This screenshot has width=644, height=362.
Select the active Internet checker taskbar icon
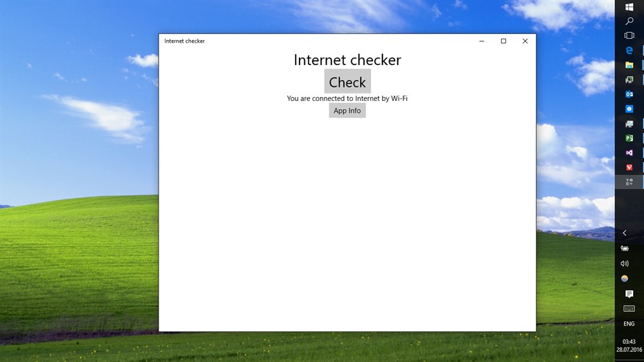coord(629,182)
